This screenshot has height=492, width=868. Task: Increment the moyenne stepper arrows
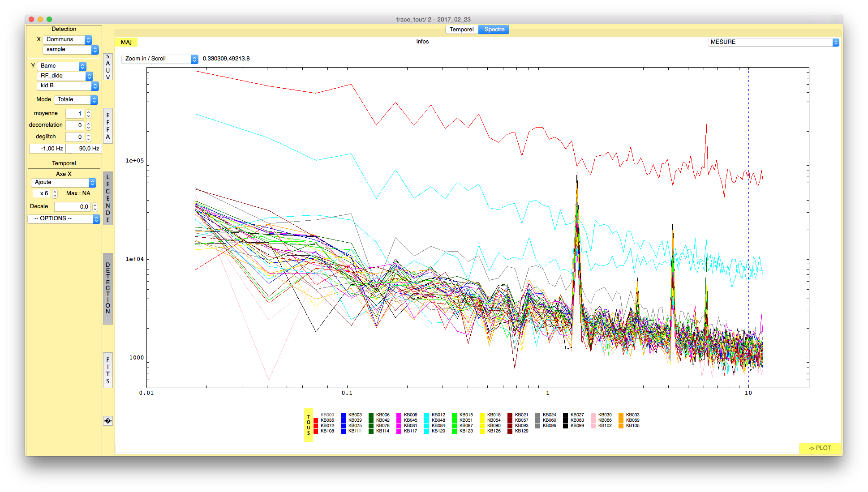click(x=88, y=112)
